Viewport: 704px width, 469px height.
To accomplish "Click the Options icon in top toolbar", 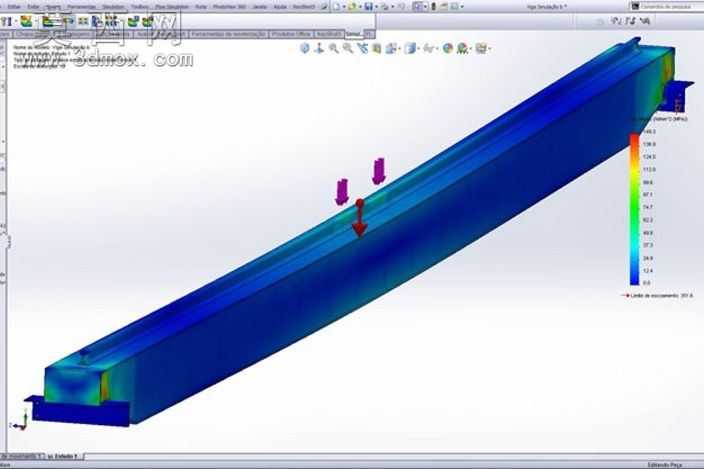I will pyautogui.click(x=455, y=6).
